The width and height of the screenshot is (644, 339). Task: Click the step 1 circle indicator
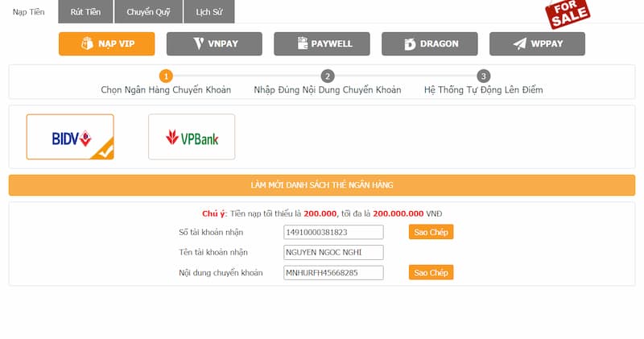(166, 76)
